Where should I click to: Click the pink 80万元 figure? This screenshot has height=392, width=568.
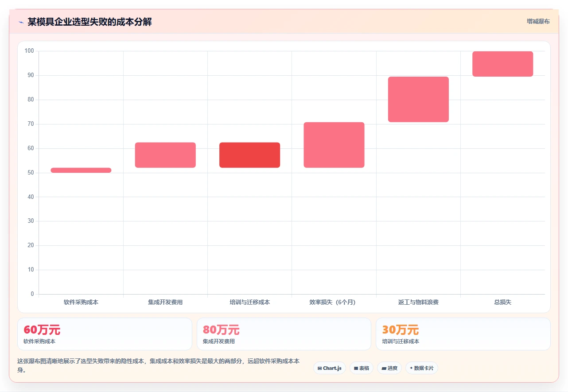221,330
